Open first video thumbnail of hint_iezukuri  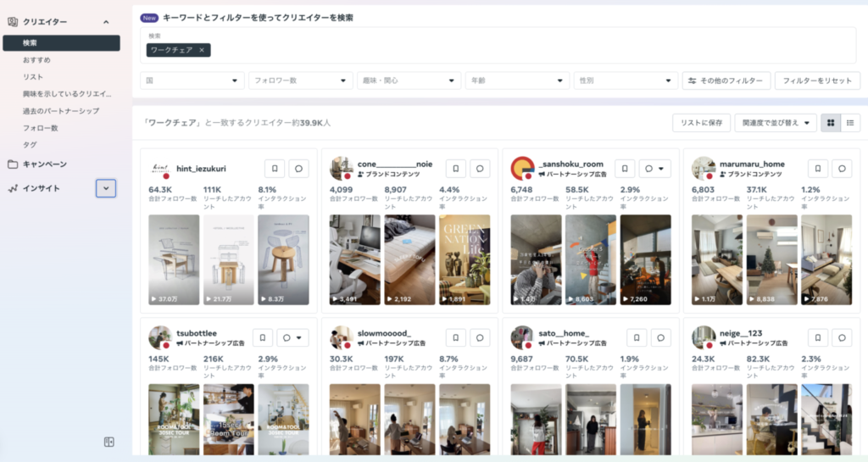point(174,259)
